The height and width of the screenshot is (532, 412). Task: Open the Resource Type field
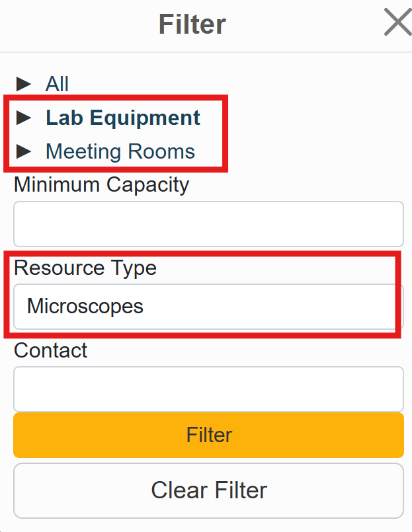click(208, 307)
